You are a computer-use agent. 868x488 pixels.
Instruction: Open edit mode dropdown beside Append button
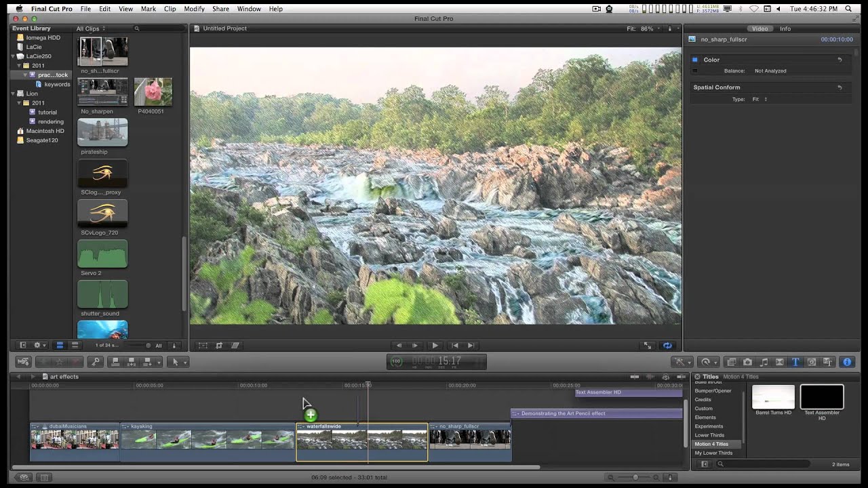point(159,362)
